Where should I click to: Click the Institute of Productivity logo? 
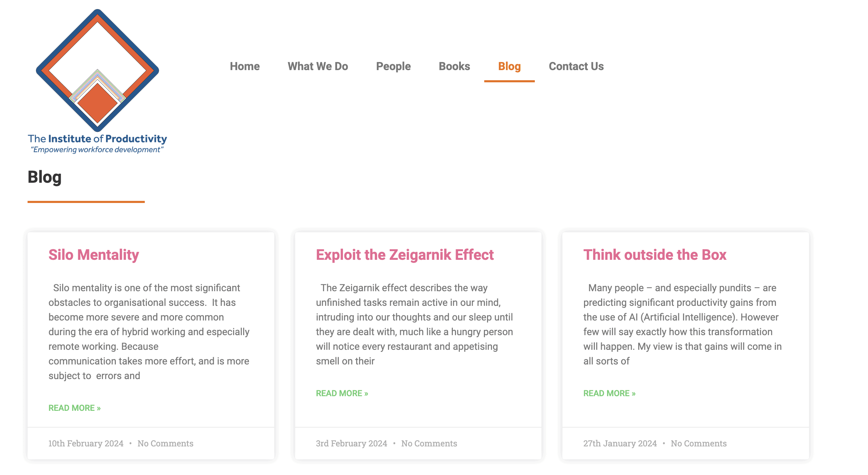(97, 81)
